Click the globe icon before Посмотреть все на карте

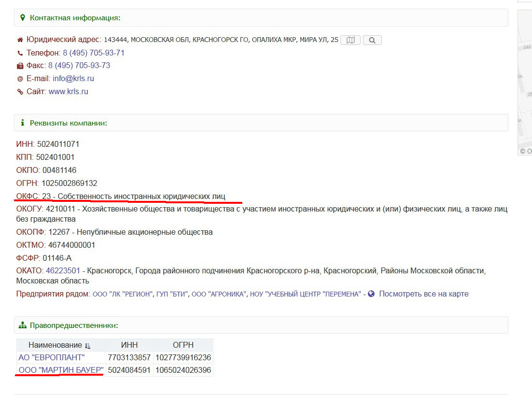point(371,294)
